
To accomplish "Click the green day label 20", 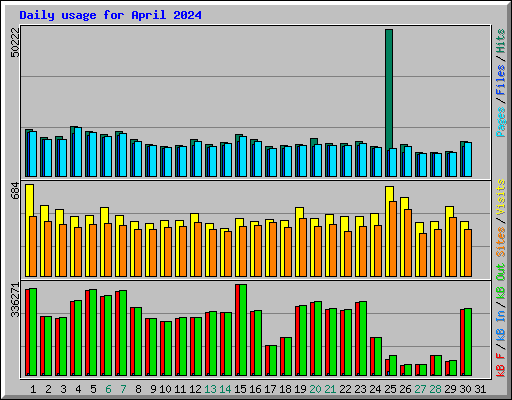I will pos(315,389).
